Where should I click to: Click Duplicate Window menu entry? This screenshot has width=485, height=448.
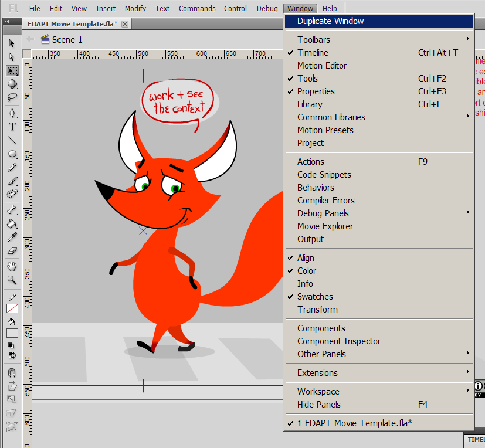330,21
